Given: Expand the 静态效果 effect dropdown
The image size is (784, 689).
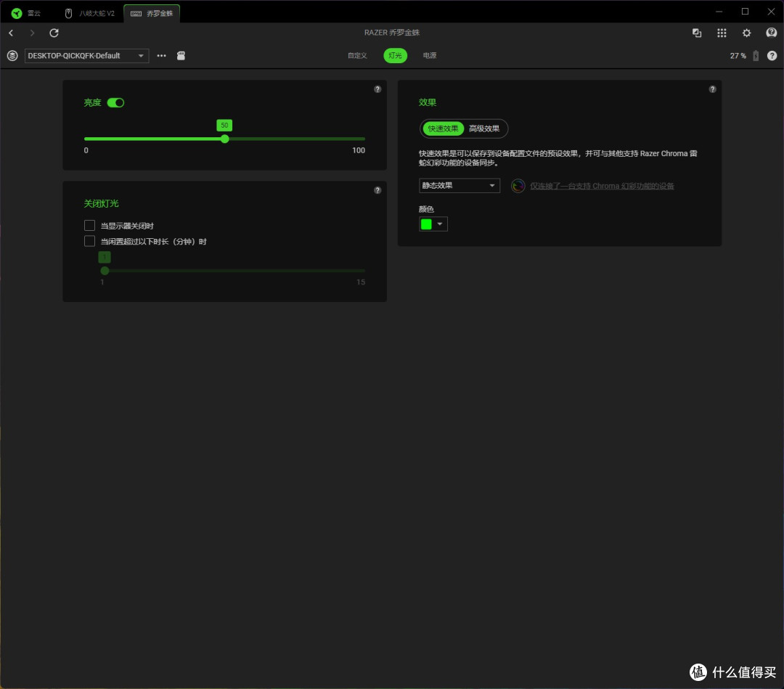Looking at the screenshot, I should point(459,186).
